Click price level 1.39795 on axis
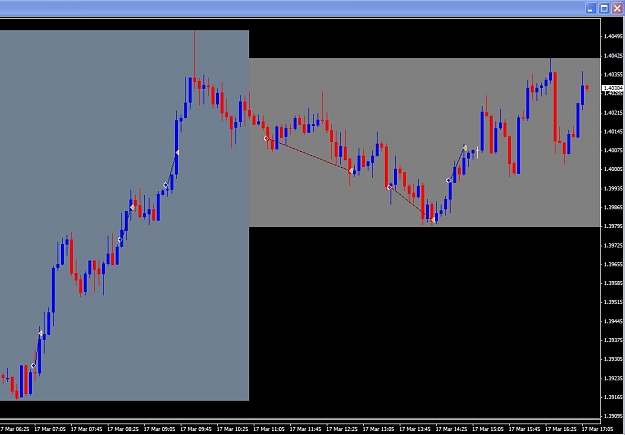The image size is (625, 435). [x=613, y=226]
